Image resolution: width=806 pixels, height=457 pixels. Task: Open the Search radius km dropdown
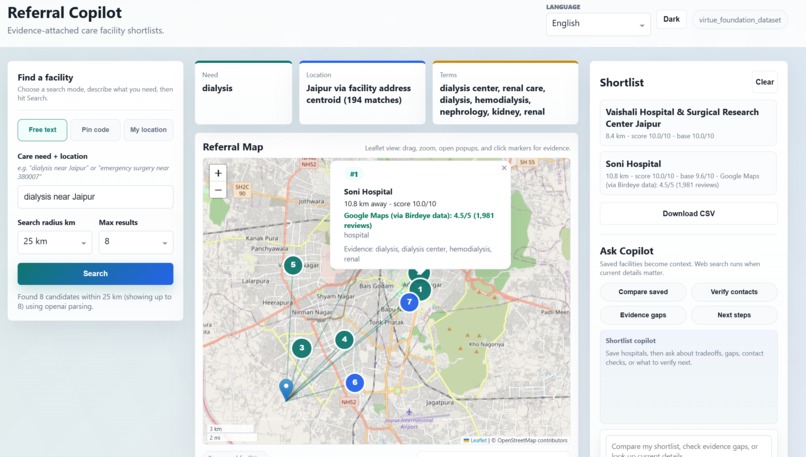(x=54, y=242)
